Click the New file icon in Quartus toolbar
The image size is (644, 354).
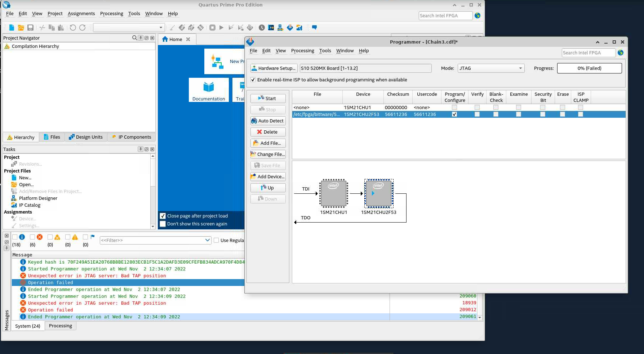[x=12, y=27]
